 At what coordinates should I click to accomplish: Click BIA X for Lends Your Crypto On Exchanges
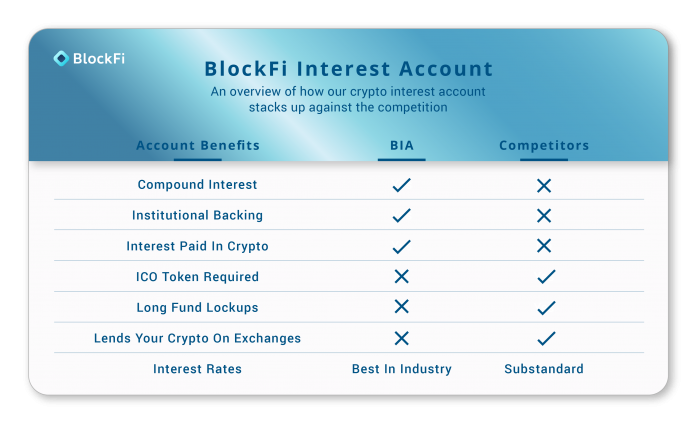coord(402,338)
